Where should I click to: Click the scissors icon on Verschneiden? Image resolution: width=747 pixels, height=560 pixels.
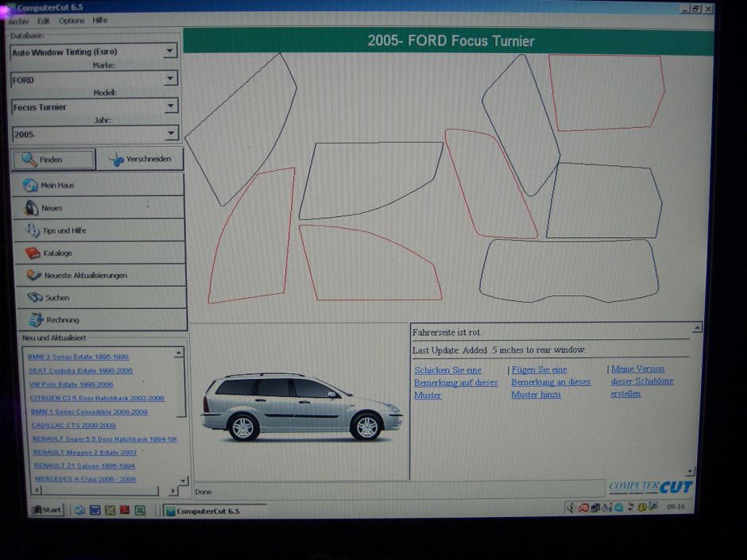(117, 160)
